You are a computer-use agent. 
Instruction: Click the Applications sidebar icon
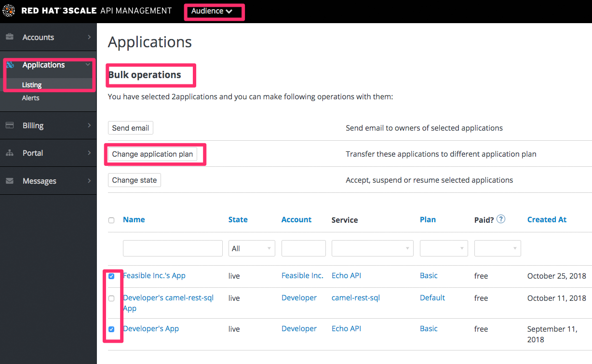click(9, 65)
